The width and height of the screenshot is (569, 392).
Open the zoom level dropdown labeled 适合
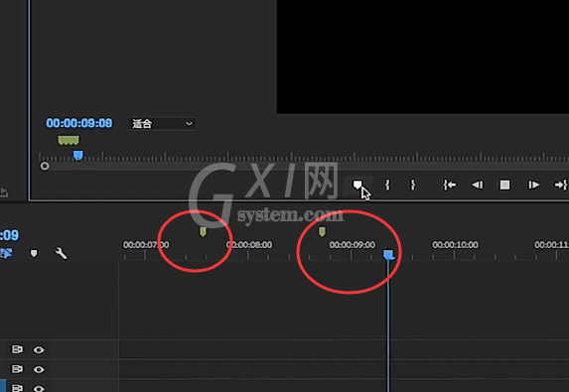(x=162, y=124)
